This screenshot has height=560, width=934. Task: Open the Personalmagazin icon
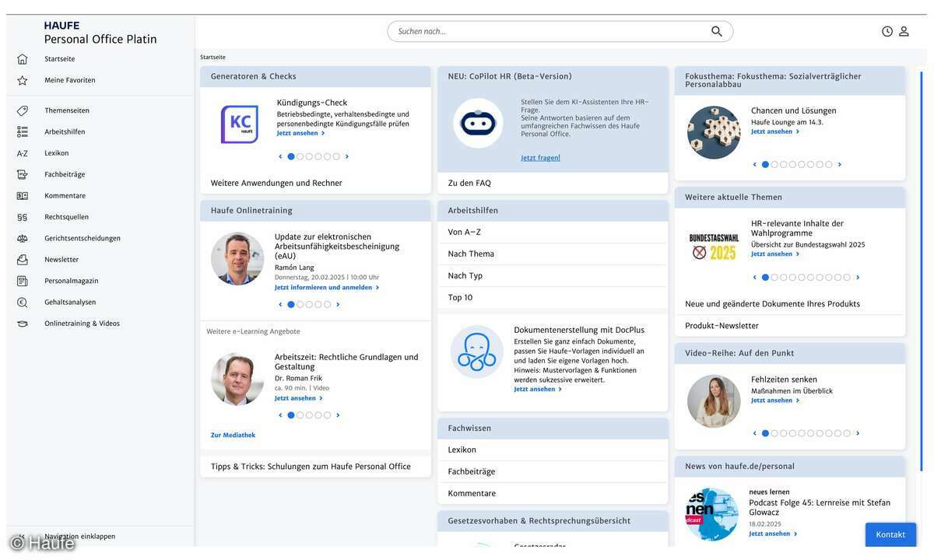(x=23, y=281)
